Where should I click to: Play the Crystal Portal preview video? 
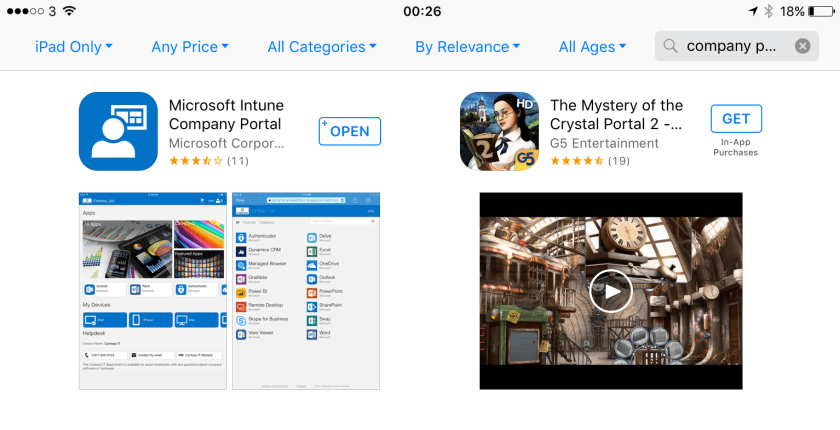(609, 291)
